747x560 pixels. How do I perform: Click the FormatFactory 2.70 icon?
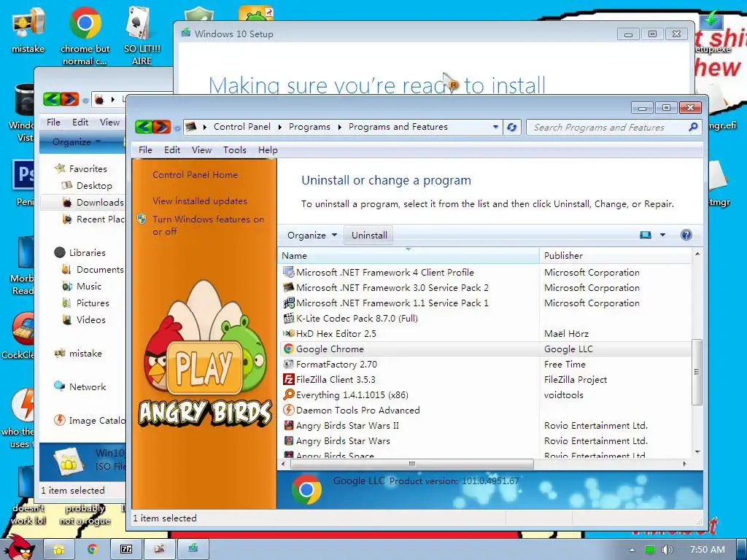[x=288, y=365]
